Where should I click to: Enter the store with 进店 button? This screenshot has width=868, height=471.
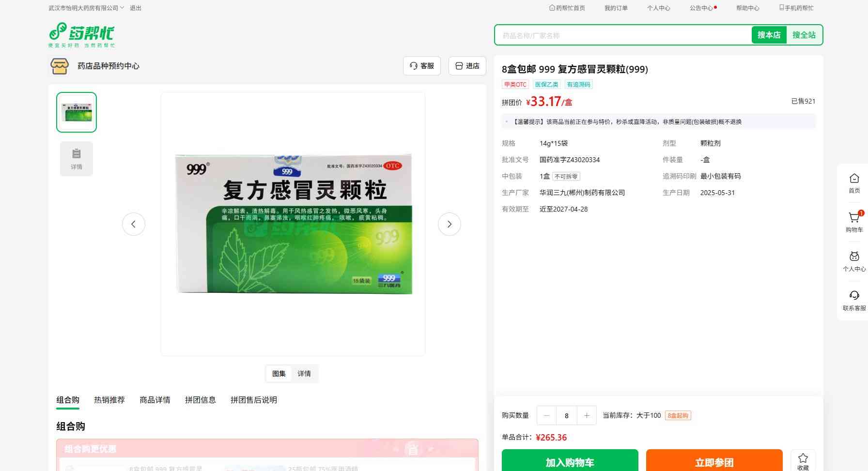click(x=467, y=66)
